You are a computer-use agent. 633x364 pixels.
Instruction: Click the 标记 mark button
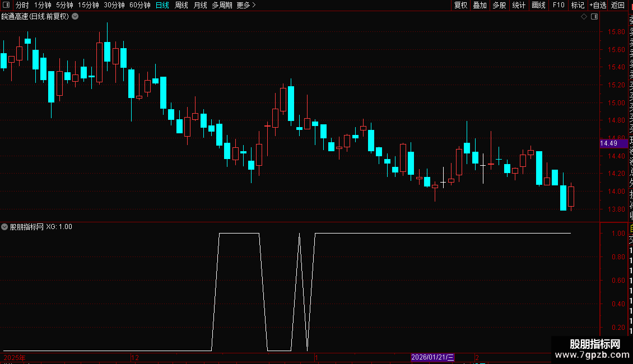coord(578,5)
